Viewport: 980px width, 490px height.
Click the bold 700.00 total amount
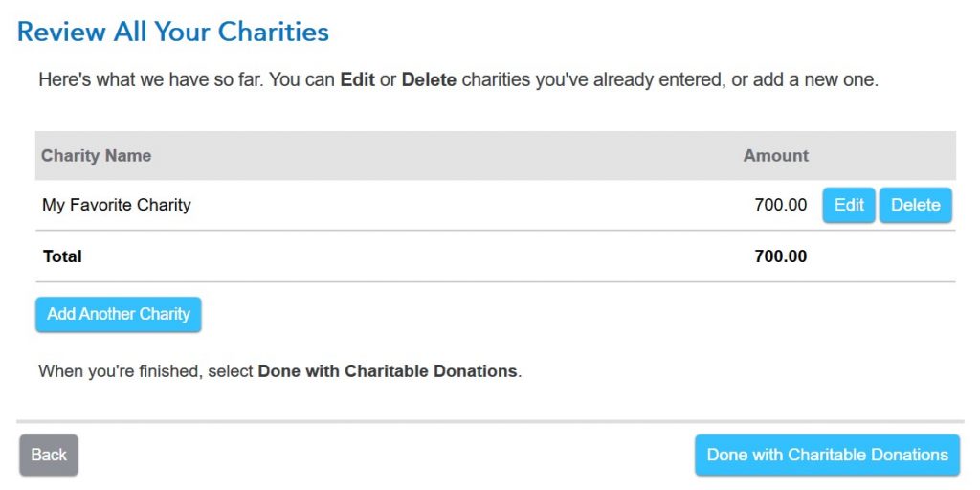pyautogui.click(x=781, y=256)
